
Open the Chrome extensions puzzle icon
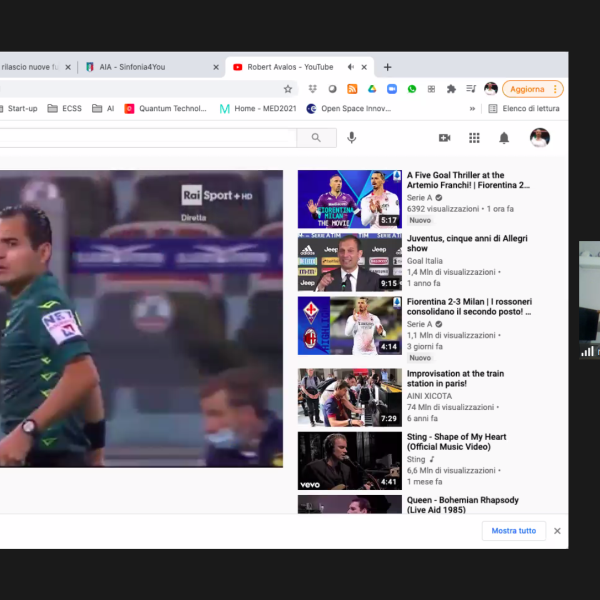451,89
